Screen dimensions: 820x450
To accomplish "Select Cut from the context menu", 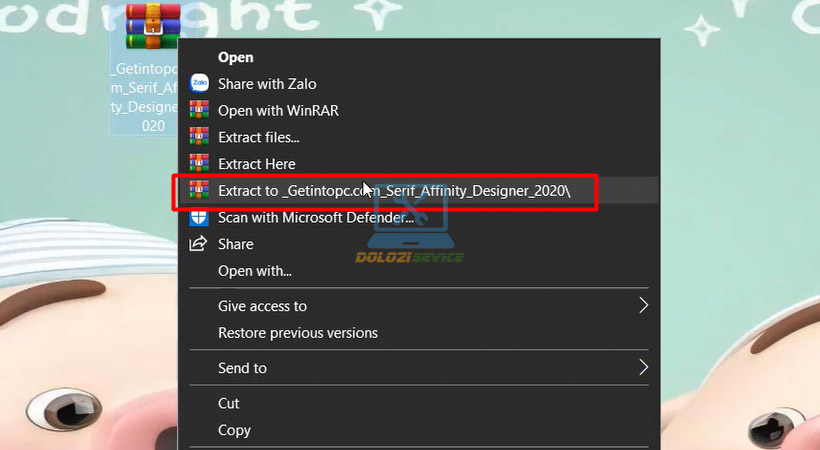I will (229, 403).
